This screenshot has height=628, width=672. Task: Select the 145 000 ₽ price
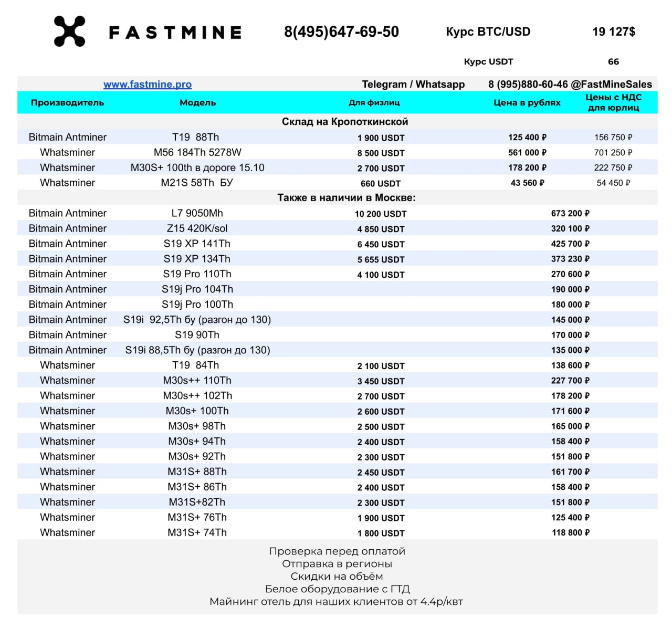click(x=570, y=320)
